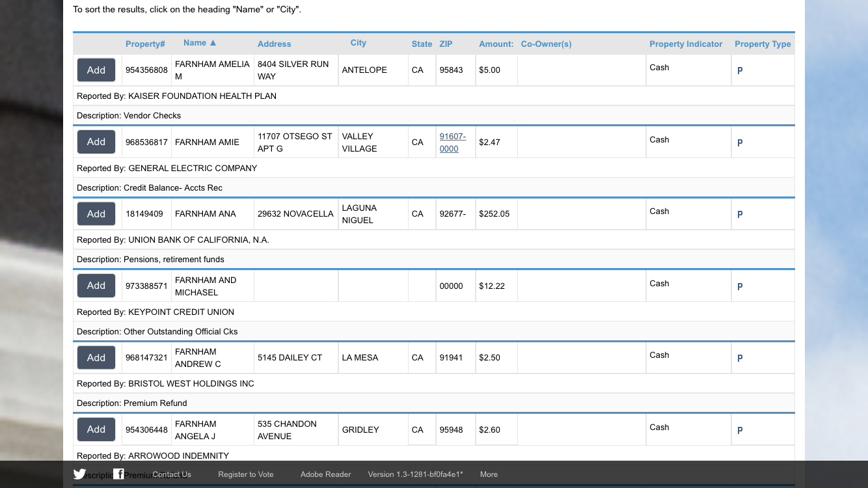Click the city VALLEY VILLAGE
868x488 pixels.
pos(360,142)
